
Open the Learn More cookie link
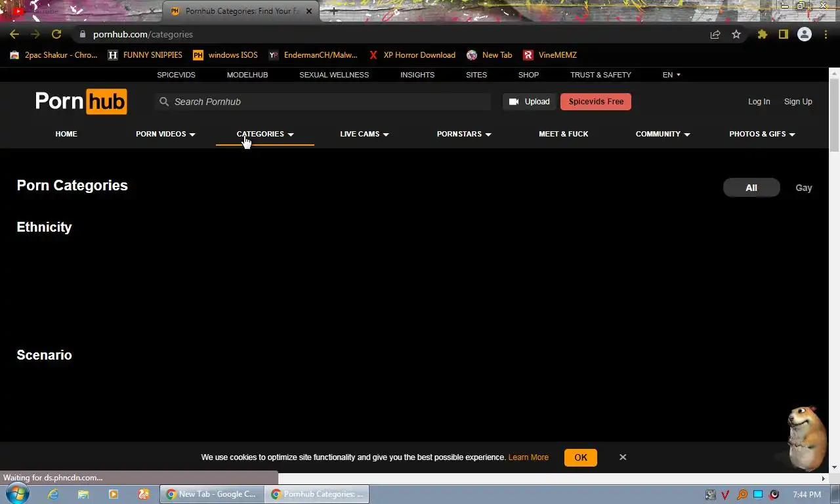click(x=528, y=457)
